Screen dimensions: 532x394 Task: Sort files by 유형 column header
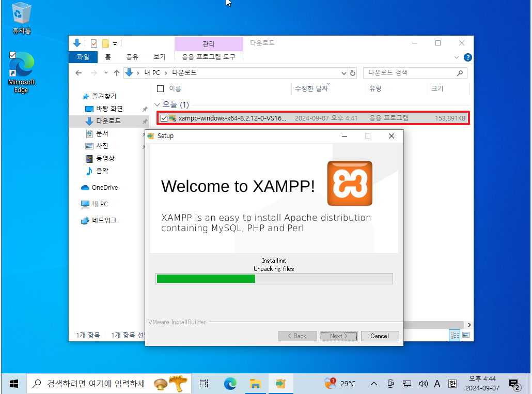(375, 88)
